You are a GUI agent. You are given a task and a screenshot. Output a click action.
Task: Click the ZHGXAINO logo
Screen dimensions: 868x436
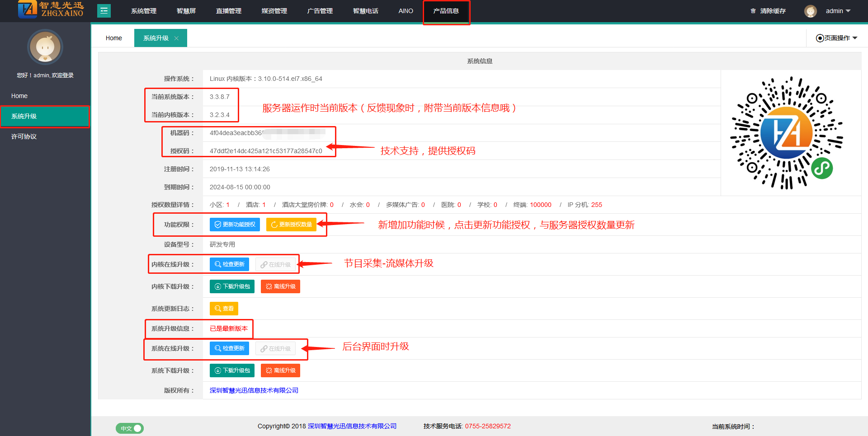point(51,9)
